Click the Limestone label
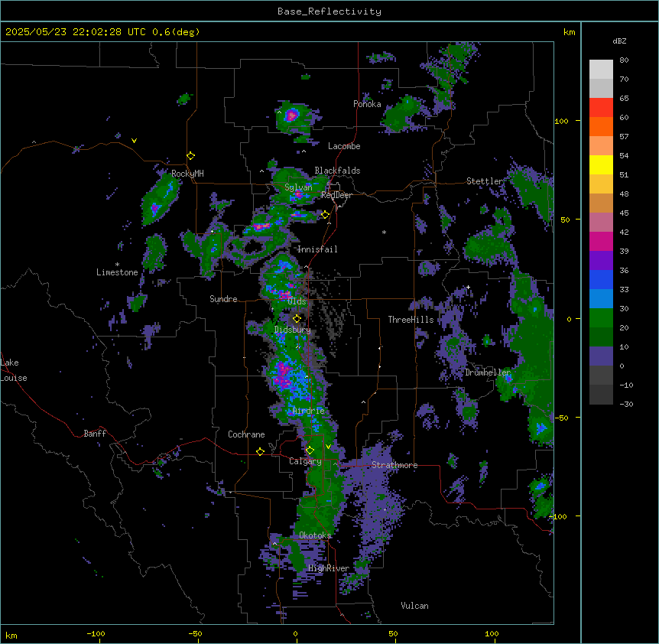Image resolution: width=659 pixels, height=644 pixels. 117,272
